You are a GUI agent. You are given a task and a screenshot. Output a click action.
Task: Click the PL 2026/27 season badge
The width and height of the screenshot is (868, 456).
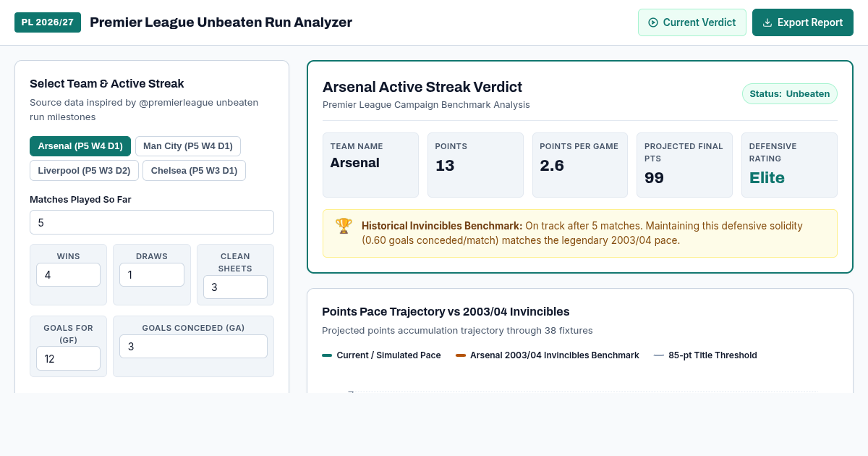coord(48,22)
